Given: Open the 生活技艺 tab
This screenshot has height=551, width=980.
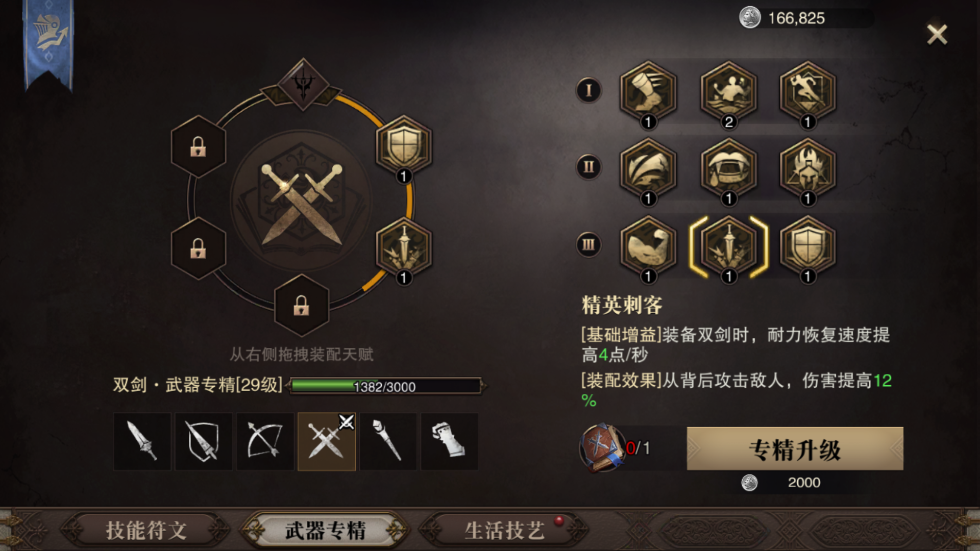Looking at the screenshot, I should point(504,531).
